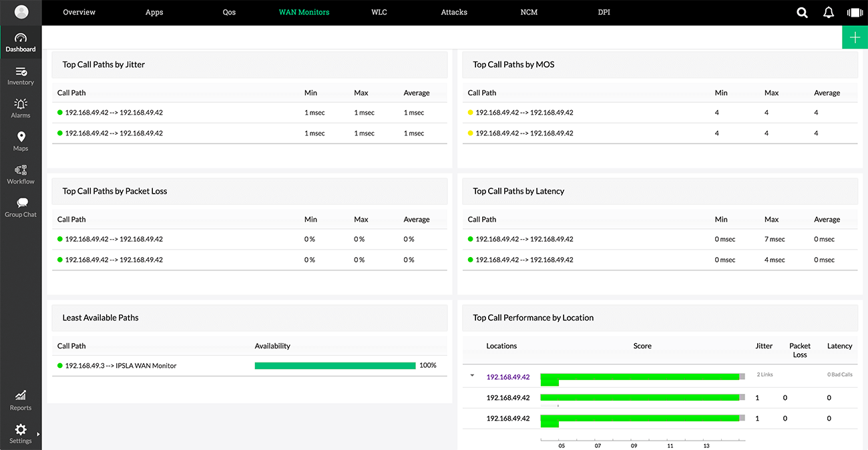
Task: Switch to the Attacks tab
Action: coord(454,12)
